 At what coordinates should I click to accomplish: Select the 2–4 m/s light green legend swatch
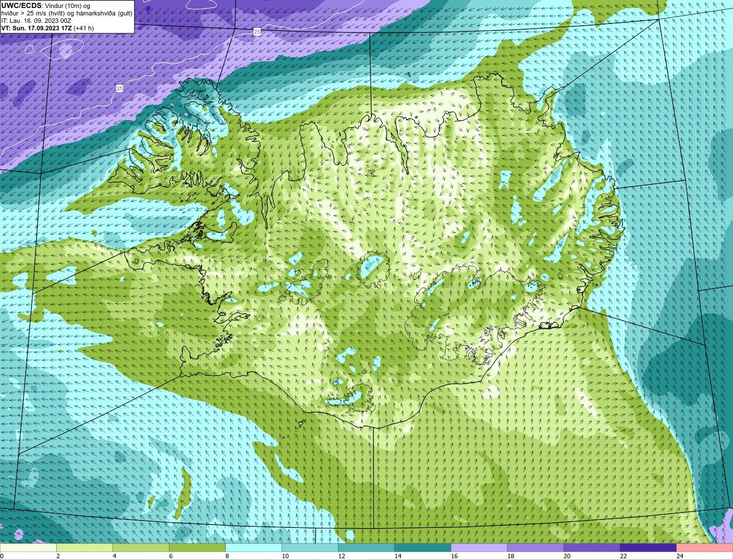[x=85, y=547]
